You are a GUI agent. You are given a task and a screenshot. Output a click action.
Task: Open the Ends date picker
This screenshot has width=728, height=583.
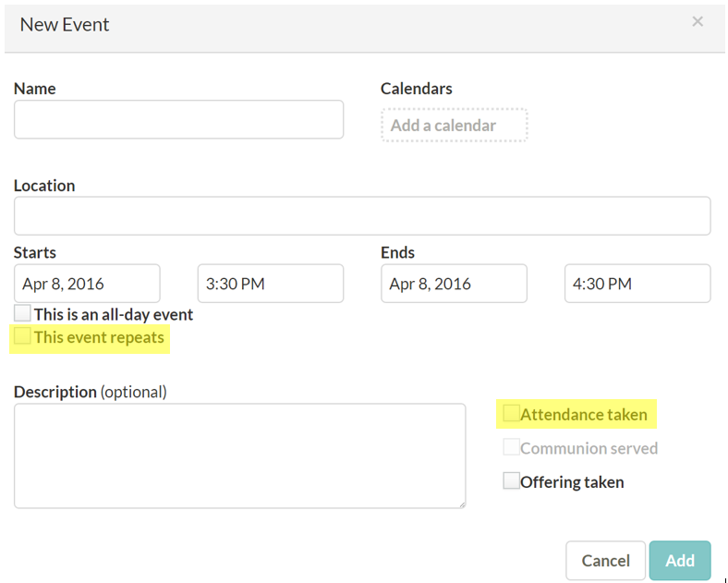click(x=454, y=284)
